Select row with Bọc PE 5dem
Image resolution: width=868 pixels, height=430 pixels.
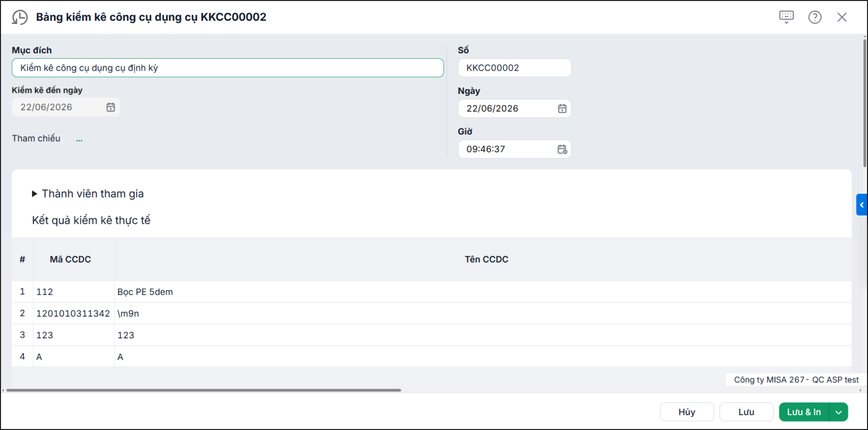[x=431, y=292]
